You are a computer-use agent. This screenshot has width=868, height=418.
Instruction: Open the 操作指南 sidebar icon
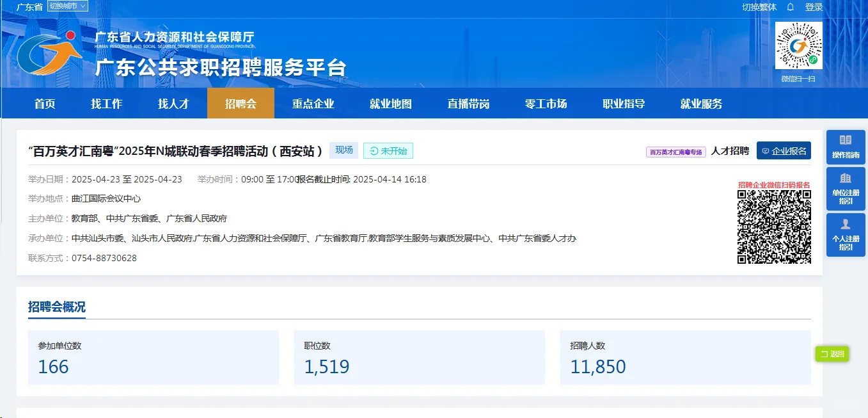click(845, 147)
